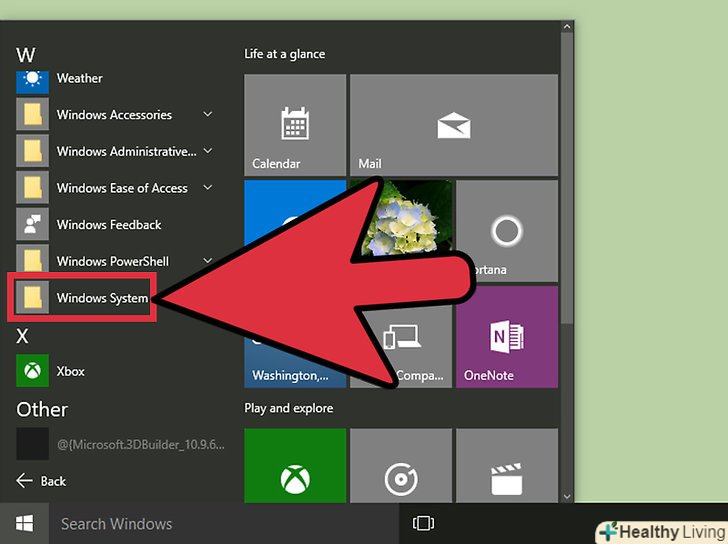Click the Search Windows box
This screenshot has height=544, width=728.
click(224, 523)
